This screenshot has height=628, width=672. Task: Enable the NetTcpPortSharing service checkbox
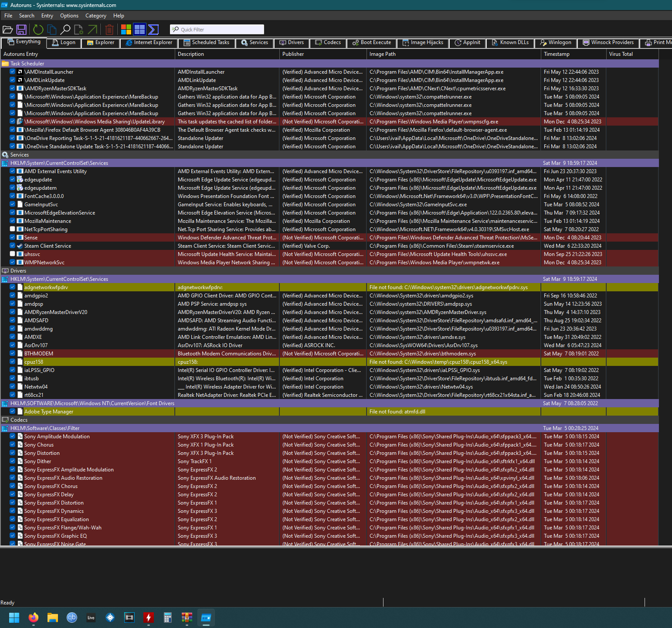point(13,229)
